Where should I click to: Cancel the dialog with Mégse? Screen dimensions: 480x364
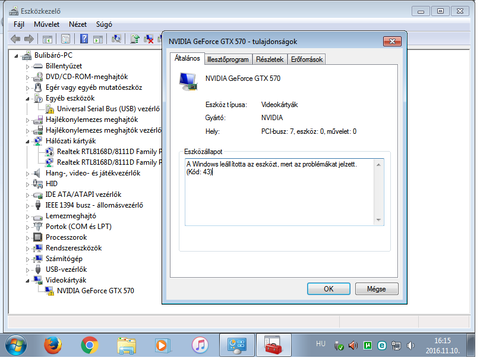click(377, 289)
